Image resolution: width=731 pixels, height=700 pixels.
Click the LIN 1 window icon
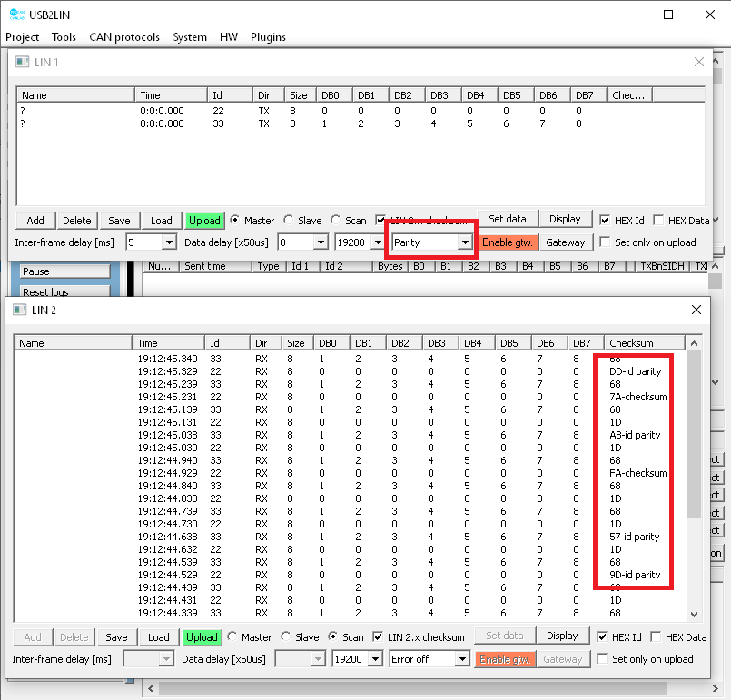22,62
